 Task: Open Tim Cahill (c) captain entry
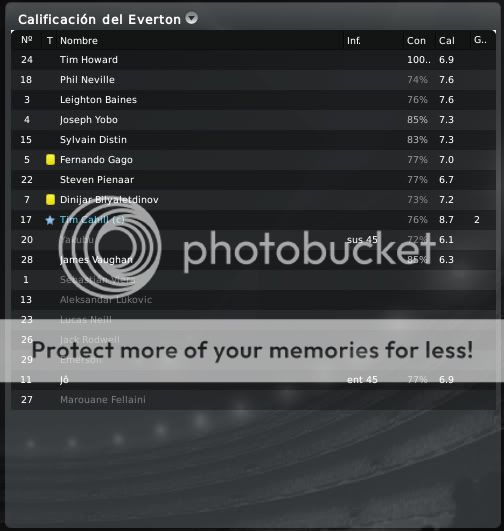(92, 220)
